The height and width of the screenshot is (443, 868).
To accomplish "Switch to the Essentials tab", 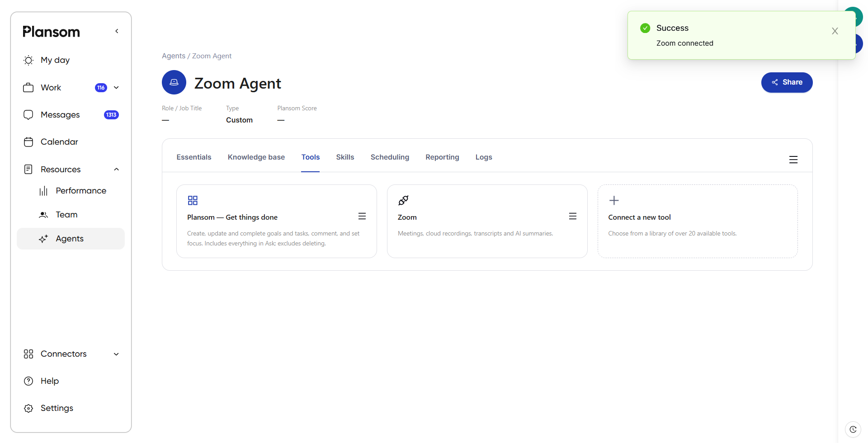I will [x=194, y=157].
